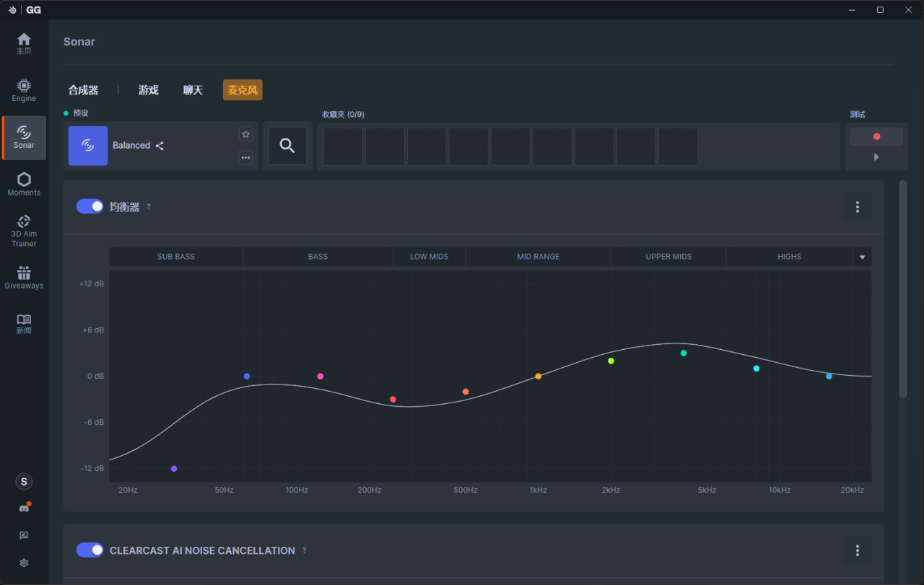924x585 pixels.
Task: Select the pink EQ point near 100Hz
Action: (321, 377)
